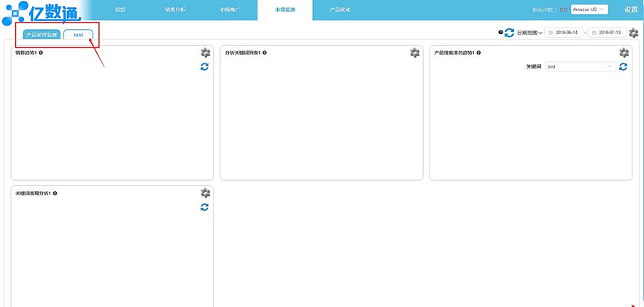Open dashboard gear beside the date fields

pos(634,33)
